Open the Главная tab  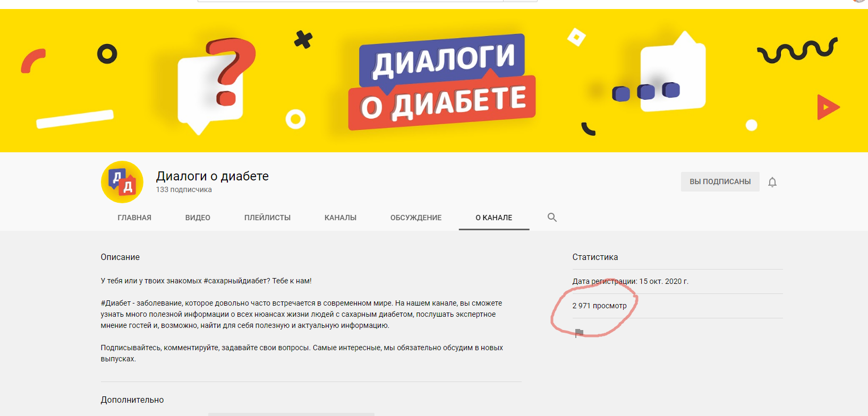click(x=134, y=218)
